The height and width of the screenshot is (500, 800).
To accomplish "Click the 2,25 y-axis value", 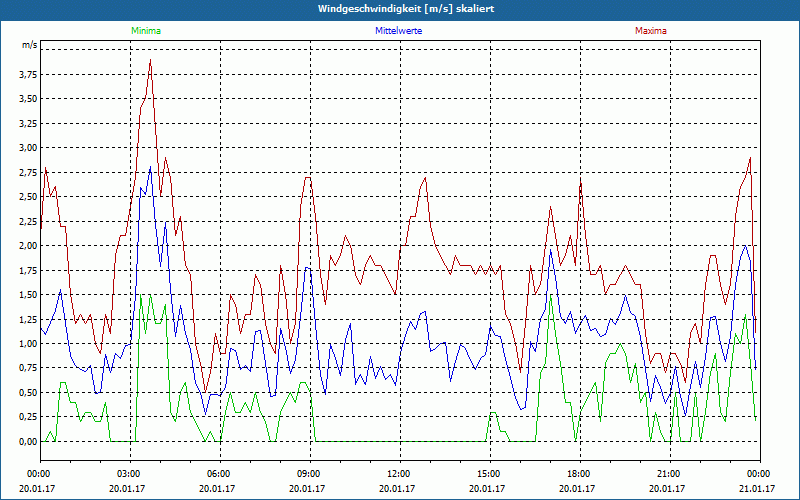I will tap(28, 221).
